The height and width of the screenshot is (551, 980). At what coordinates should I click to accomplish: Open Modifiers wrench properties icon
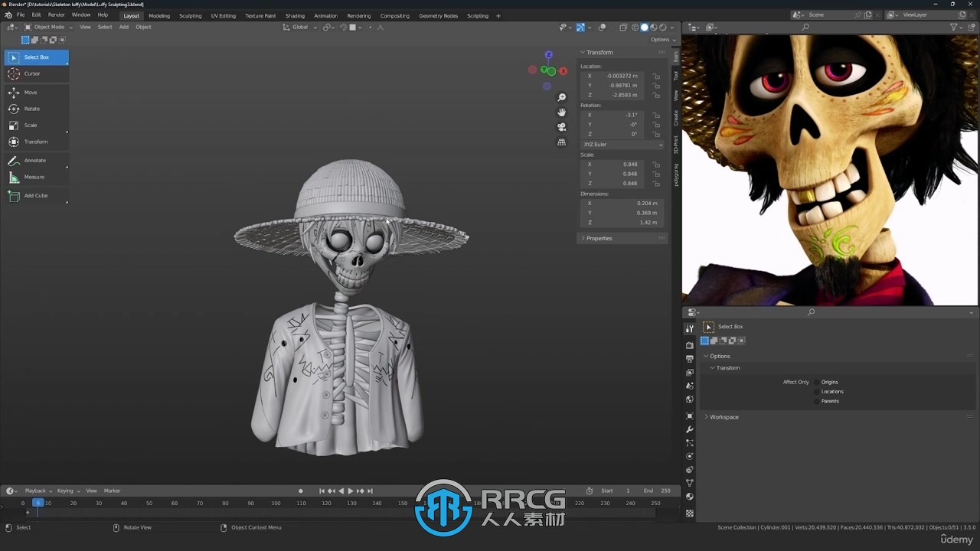pos(690,430)
